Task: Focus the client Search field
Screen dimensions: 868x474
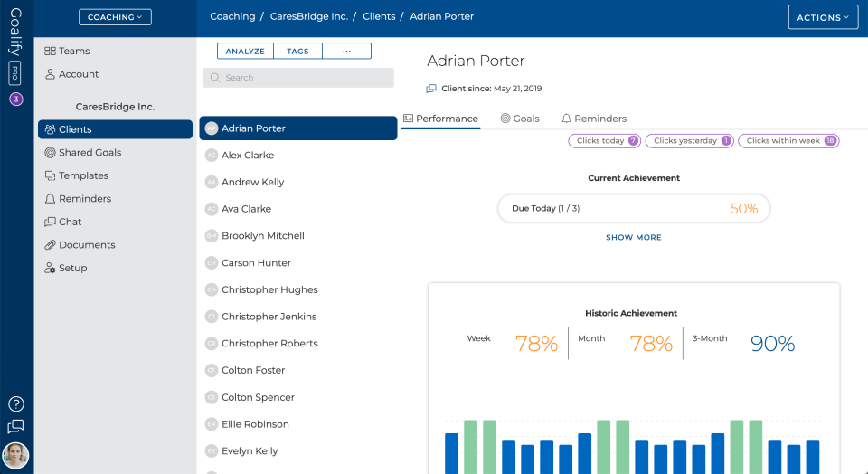Action: coord(298,78)
